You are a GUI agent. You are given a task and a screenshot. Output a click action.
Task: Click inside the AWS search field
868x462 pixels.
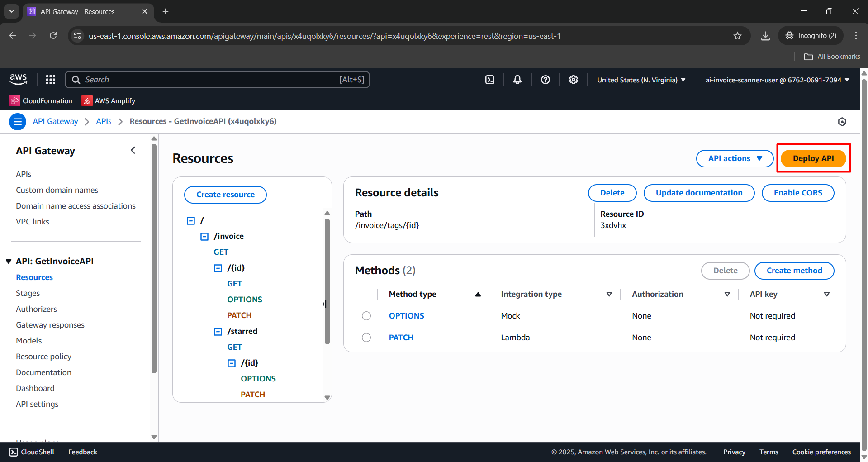tap(217, 79)
